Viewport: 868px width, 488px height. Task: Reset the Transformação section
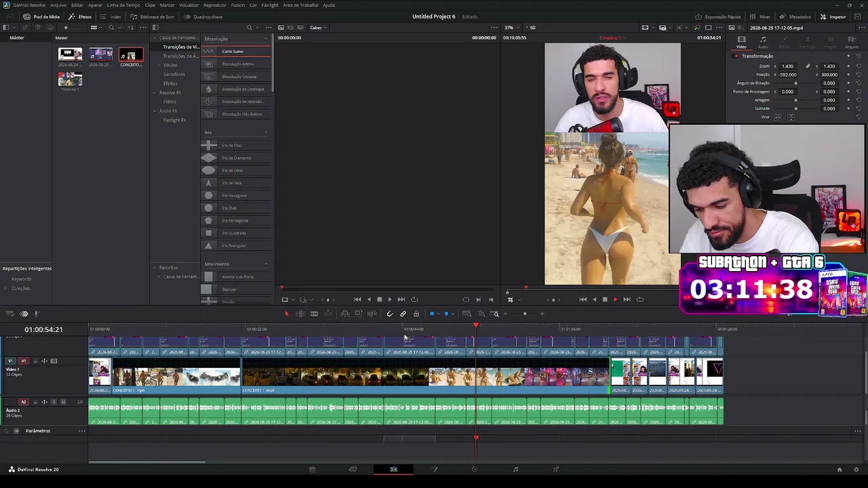[x=859, y=56]
